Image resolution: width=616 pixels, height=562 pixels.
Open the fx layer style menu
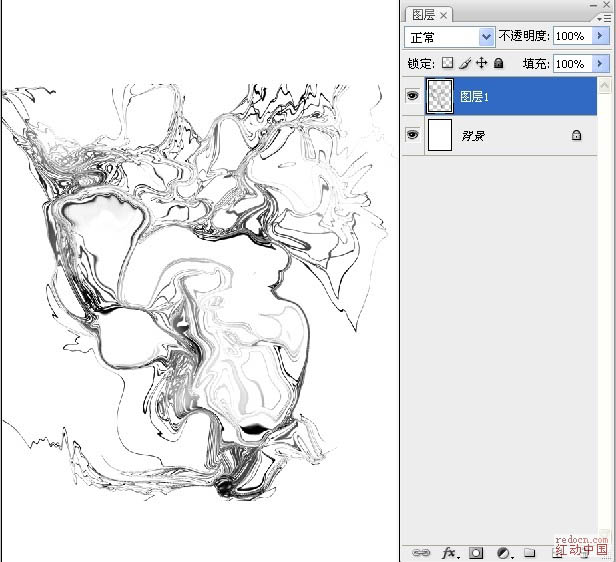(449, 552)
